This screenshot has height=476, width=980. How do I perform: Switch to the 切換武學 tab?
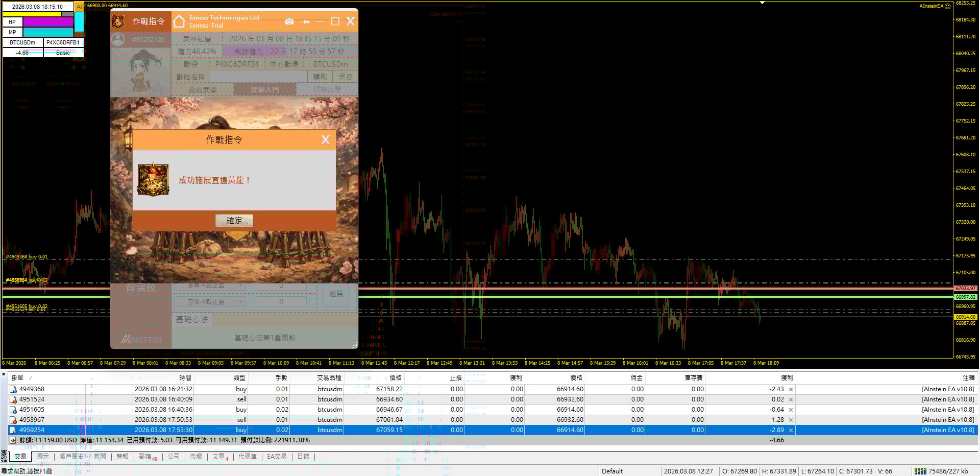pyautogui.click(x=327, y=89)
